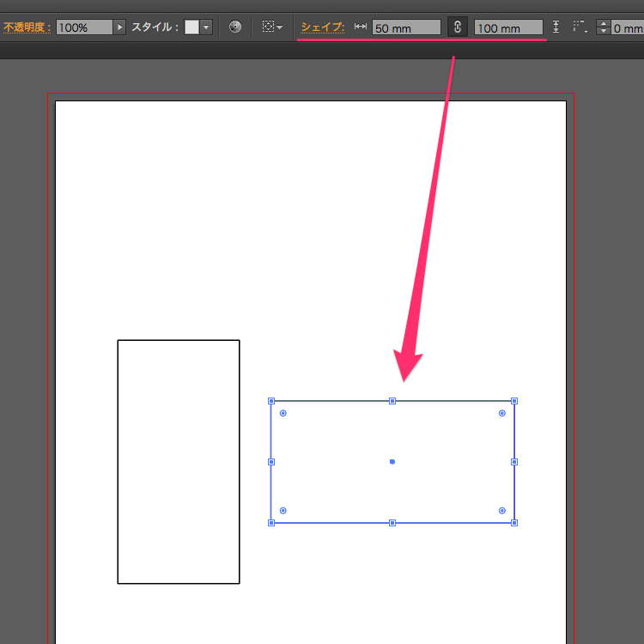644x644 pixels.
Task: Open the style dropdown arrow
Action: pyautogui.click(x=206, y=27)
